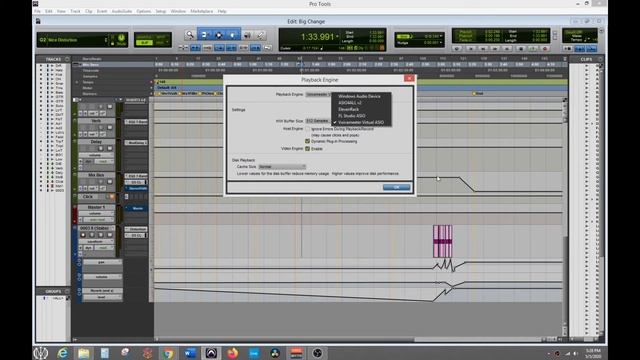Open the Tracks list options menu

67,59
